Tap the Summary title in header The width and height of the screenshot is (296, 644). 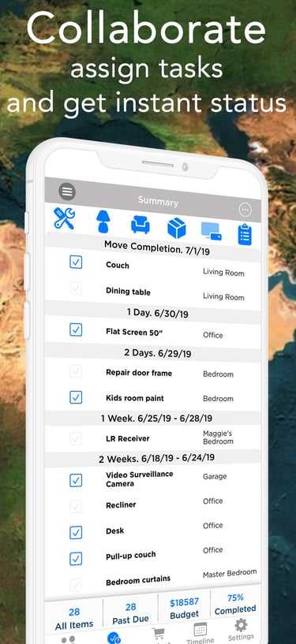click(x=158, y=201)
